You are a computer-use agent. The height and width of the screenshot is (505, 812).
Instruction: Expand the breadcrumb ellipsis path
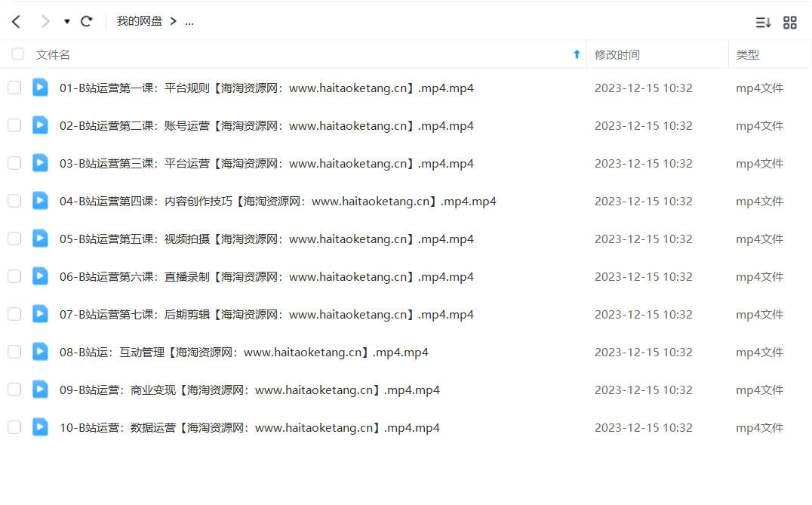(189, 22)
